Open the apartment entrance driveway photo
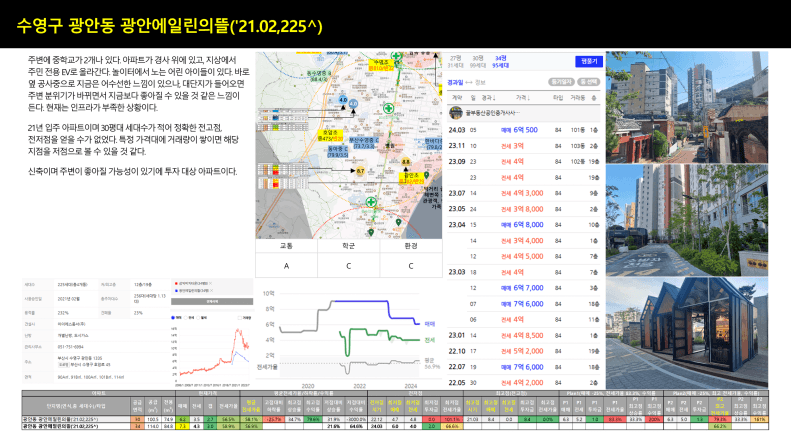The image size is (791, 445). [687, 220]
